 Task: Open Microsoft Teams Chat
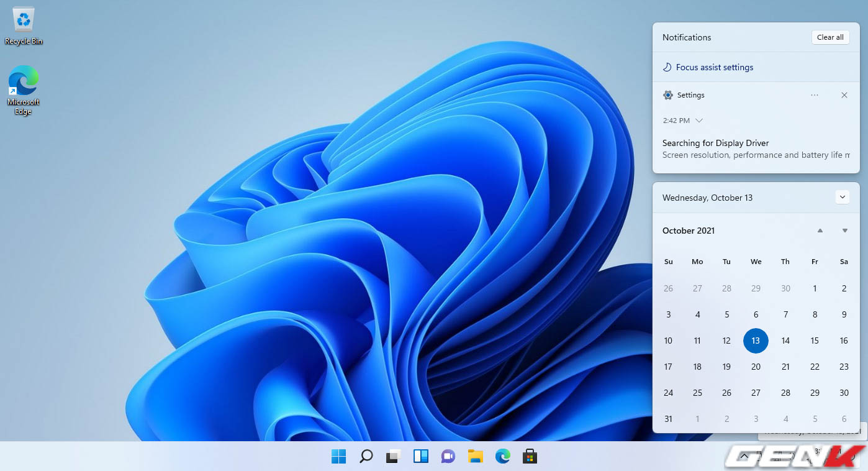coord(448,455)
